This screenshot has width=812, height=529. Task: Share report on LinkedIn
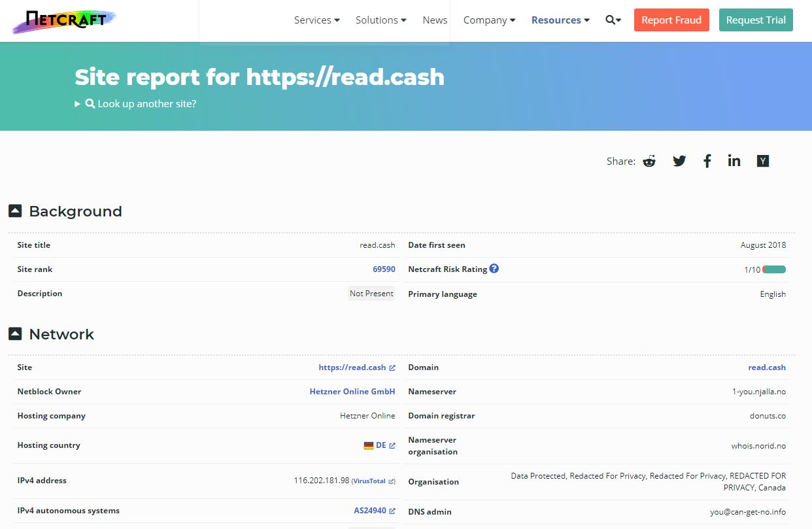click(x=734, y=161)
